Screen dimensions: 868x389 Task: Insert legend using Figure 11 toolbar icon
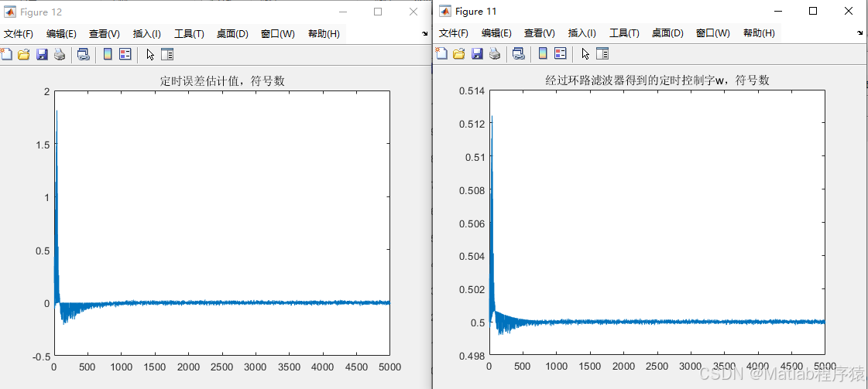point(561,53)
